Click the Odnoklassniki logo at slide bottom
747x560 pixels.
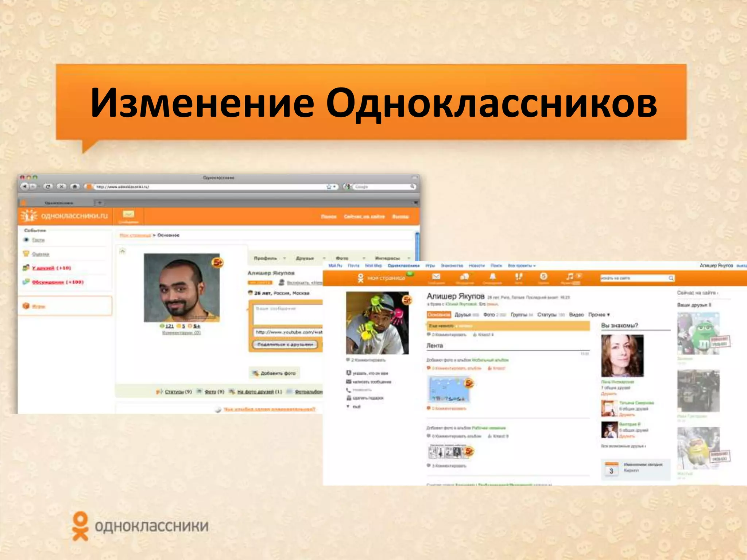141,526
